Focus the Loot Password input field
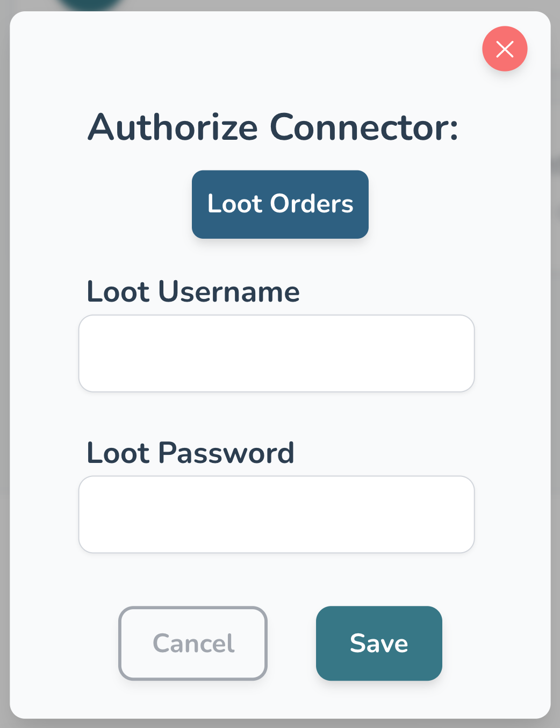The width and height of the screenshot is (560, 728). pos(276,514)
